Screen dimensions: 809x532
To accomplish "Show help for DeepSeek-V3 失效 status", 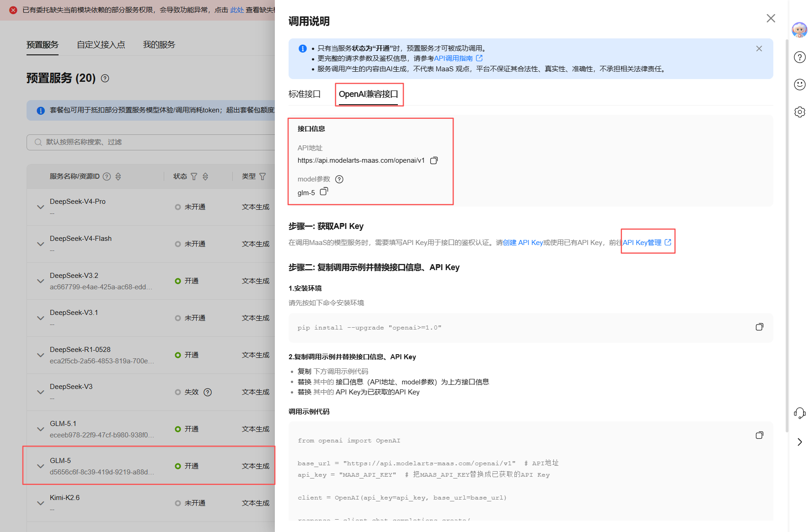I will pyautogui.click(x=208, y=392).
